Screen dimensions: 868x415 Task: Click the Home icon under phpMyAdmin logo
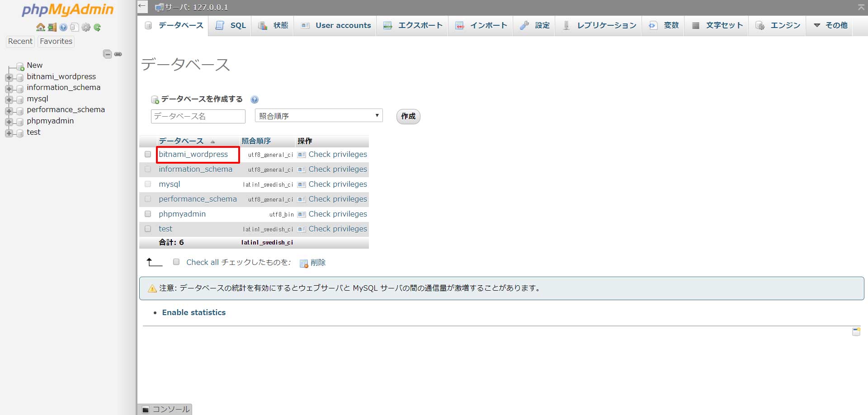click(41, 27)
